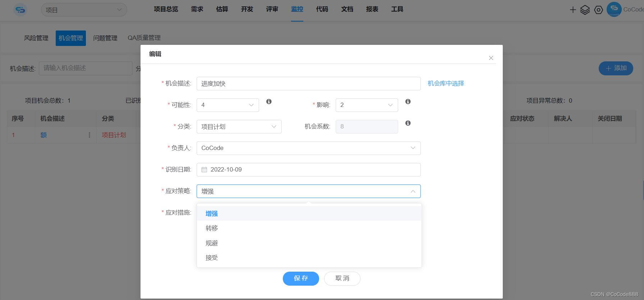Open the 代码 navigation item
This screenshot has height=300, width=644.
point(322,9)
